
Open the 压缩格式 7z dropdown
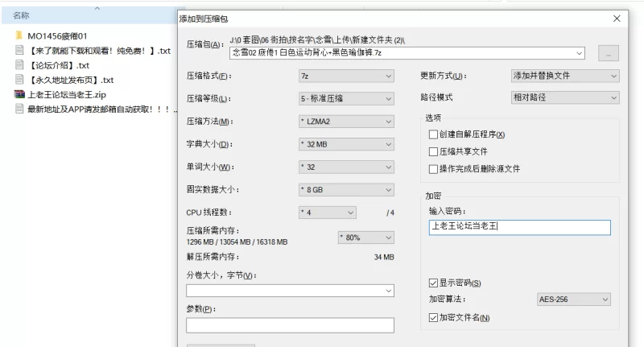[x=345, y=76]
